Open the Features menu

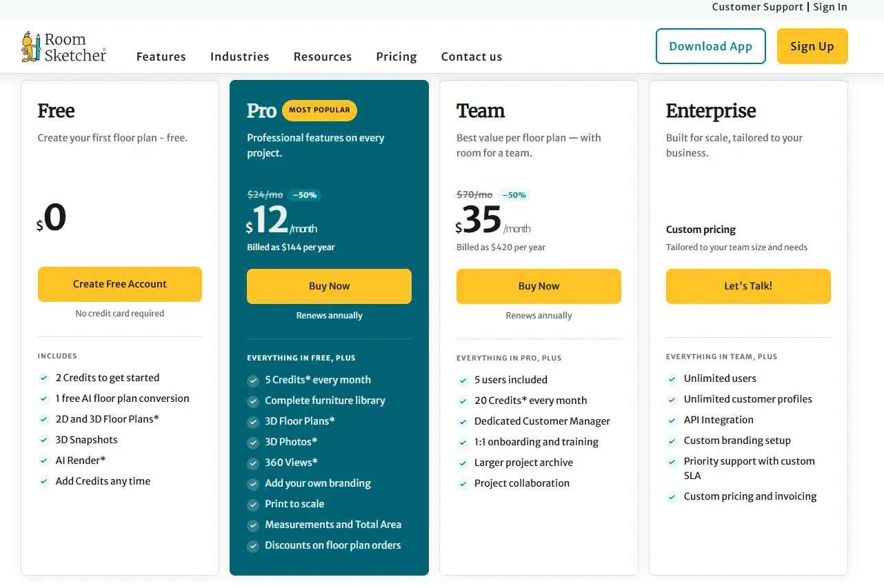161,57
